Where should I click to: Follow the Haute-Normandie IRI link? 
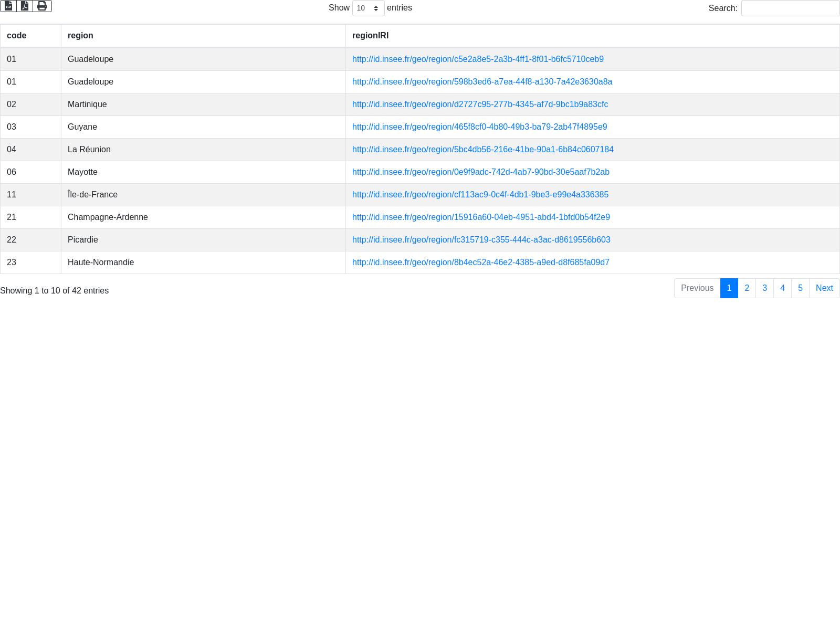(480, 262)
